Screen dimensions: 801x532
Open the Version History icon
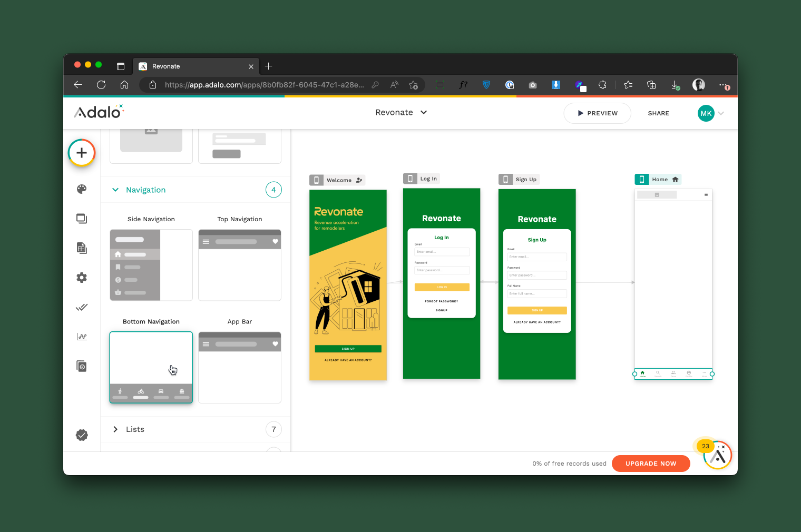click(x=82, y=366)
